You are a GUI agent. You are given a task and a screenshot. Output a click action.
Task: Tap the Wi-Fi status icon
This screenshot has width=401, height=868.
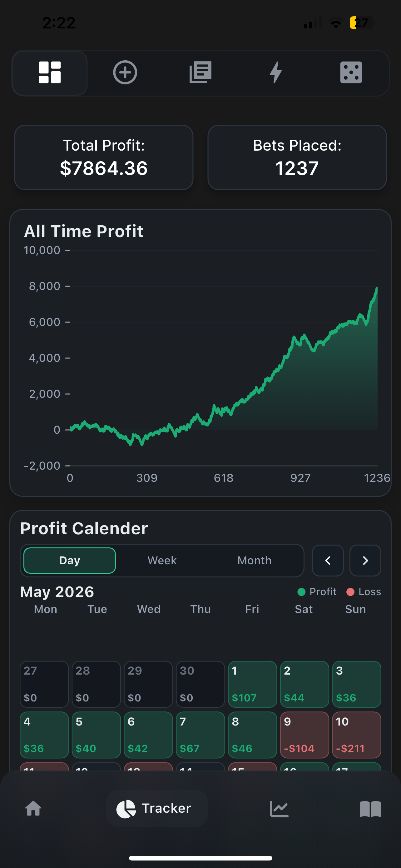[x=336, y=23]
